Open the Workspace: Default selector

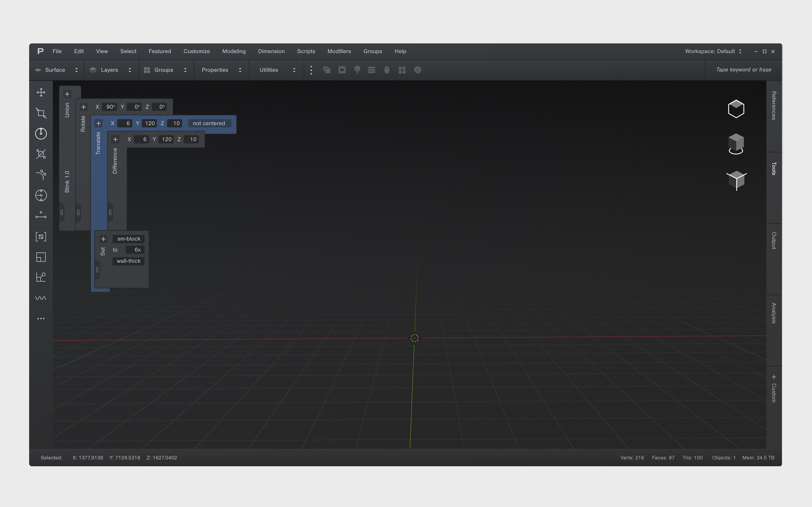713,51
